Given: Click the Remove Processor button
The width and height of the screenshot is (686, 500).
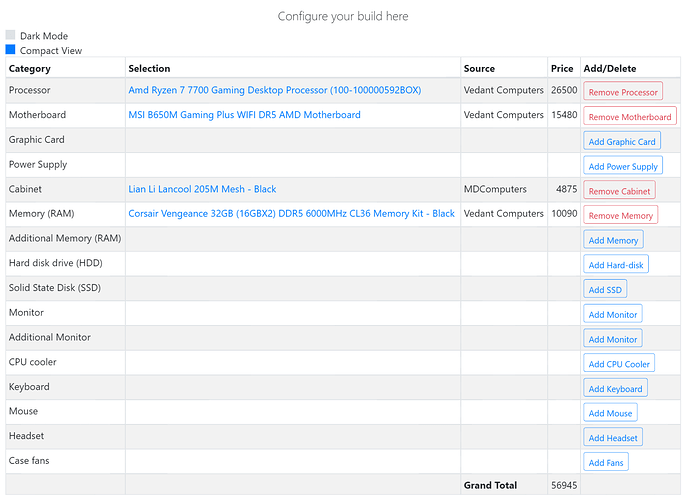Looking at the screenshot, I should (x=622, y=92).
